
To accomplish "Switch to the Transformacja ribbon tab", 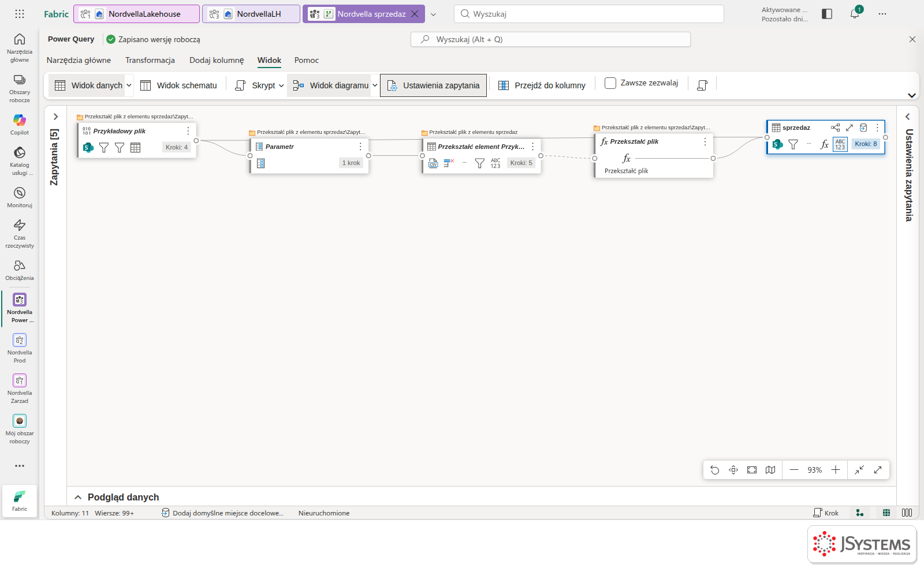I will 150,60.
